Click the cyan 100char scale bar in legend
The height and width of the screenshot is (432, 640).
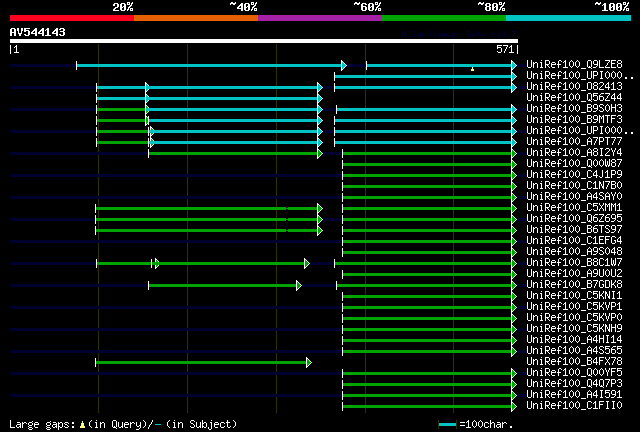tap(447, 425)
